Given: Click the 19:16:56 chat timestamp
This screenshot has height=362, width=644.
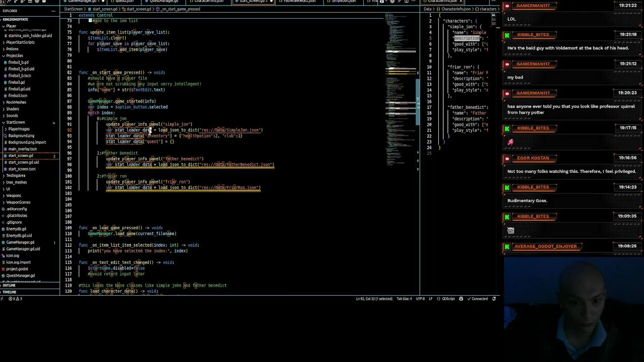Looking at the screenshot, I should [x=627, y=158].
